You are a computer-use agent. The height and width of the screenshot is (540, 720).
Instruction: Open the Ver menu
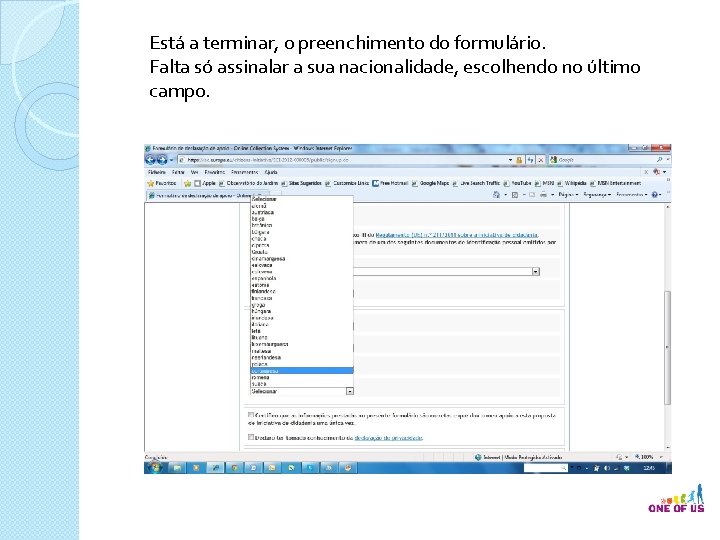click(194, 172)
